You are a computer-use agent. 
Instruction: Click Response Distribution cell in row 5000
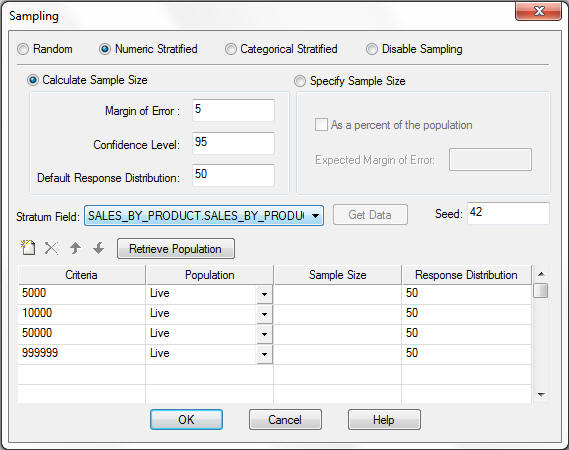(x=466, y=294)
